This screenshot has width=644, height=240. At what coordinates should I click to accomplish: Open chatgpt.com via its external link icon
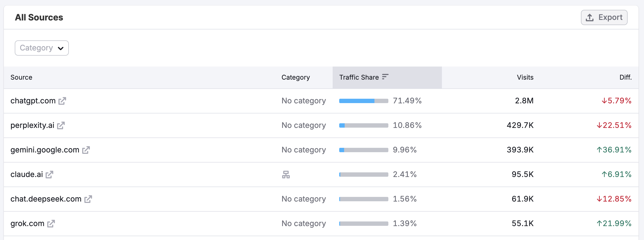pyautogui.click(x=63, y=101)
